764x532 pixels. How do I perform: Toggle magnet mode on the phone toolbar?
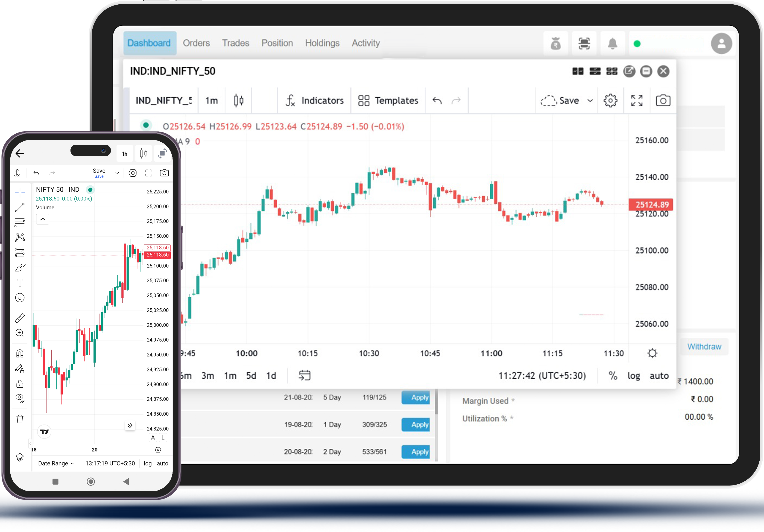tap(20, 353)
